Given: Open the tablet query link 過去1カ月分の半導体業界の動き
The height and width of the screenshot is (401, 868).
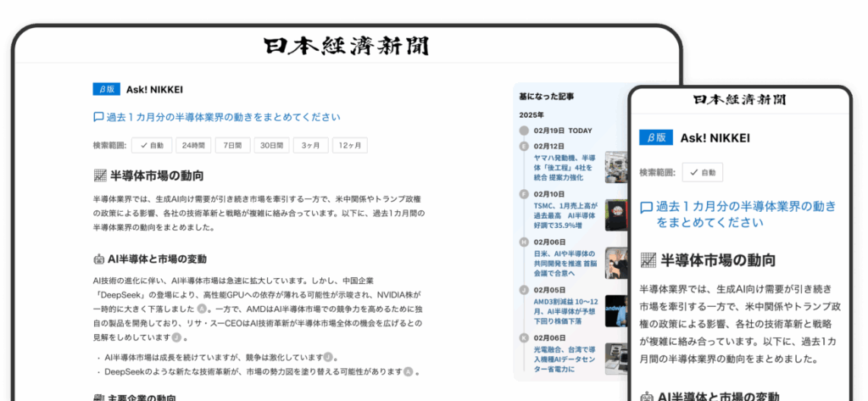Looking at the screenshot, I should (x=223, y=117).
